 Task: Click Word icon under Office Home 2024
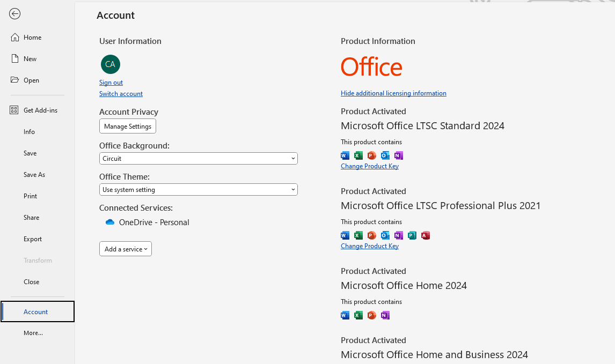coord(345,315)
